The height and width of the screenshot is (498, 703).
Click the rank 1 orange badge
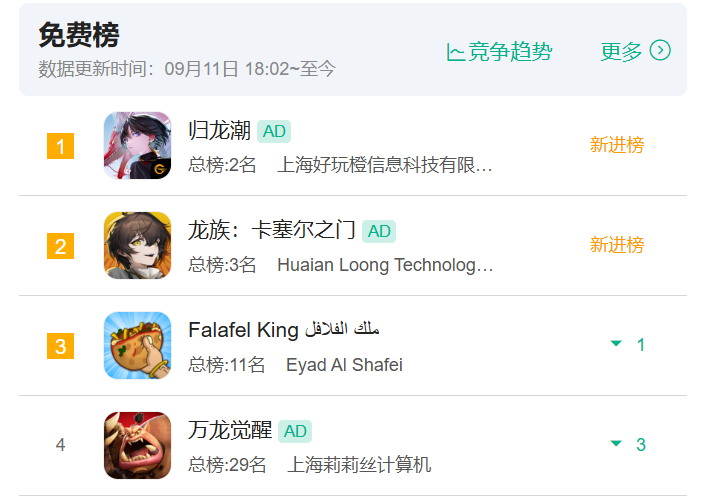(61, 146)
